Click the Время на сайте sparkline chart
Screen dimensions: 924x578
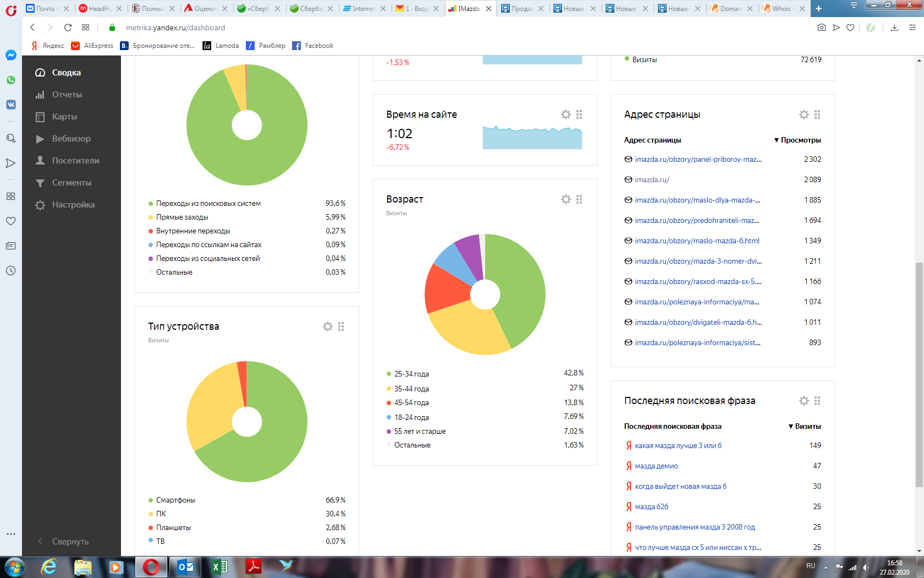[532, 137]
